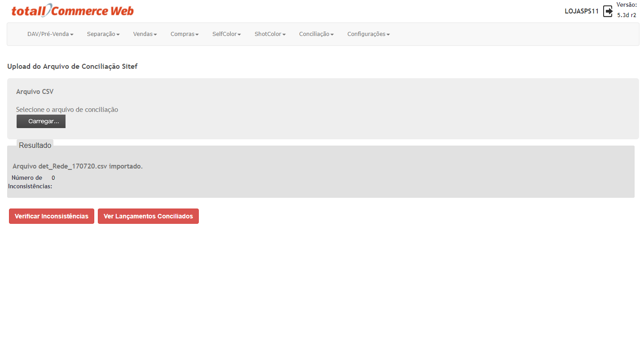644x342 pixels.
Task: Click the Carregar... file upload button
Action: coord(41,121)
